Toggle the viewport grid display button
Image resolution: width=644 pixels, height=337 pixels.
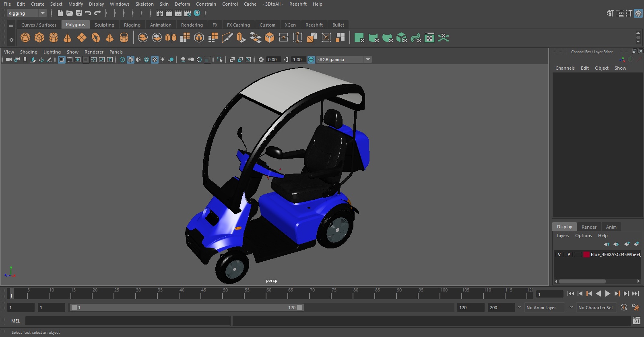click(x=62, y=60)
